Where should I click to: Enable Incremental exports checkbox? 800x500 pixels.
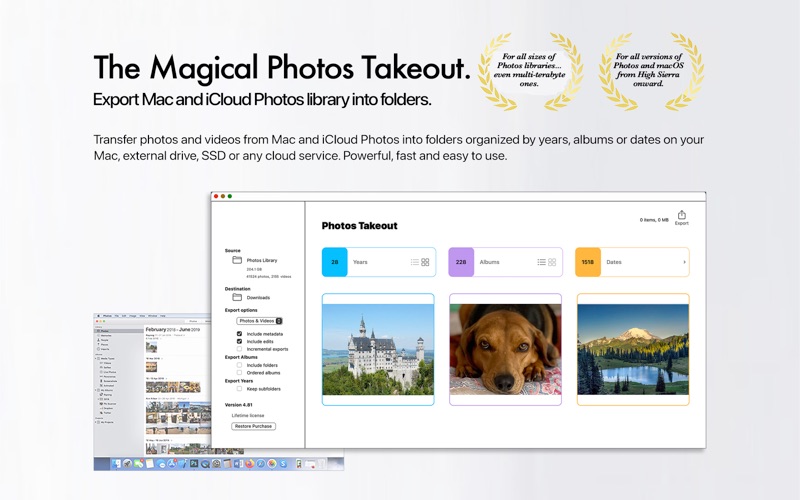click(239, 349)
